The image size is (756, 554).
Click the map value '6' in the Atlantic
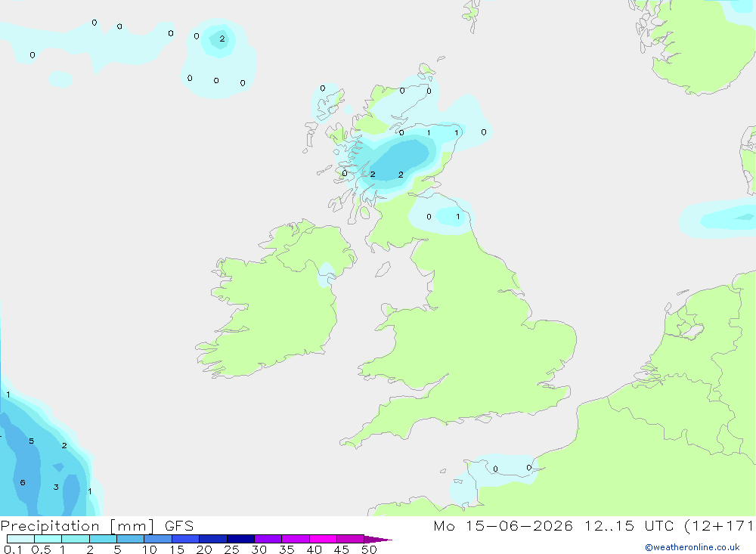pos(23,482)
